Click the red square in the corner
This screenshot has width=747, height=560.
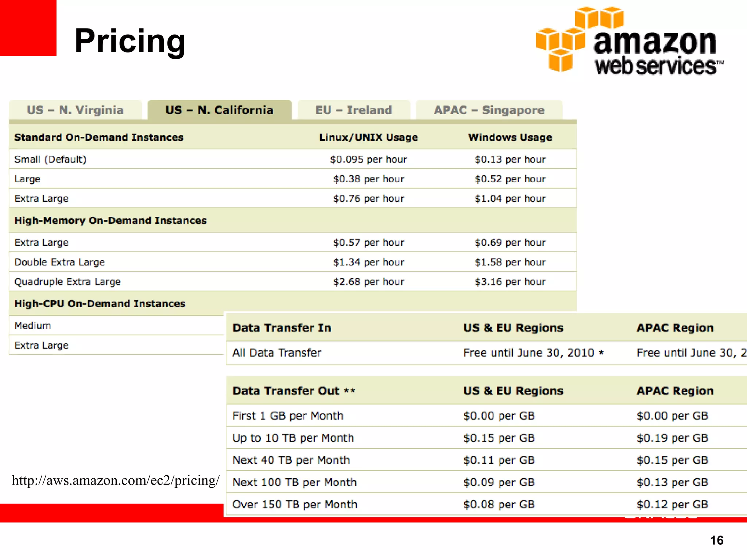(x=28, y=28)
